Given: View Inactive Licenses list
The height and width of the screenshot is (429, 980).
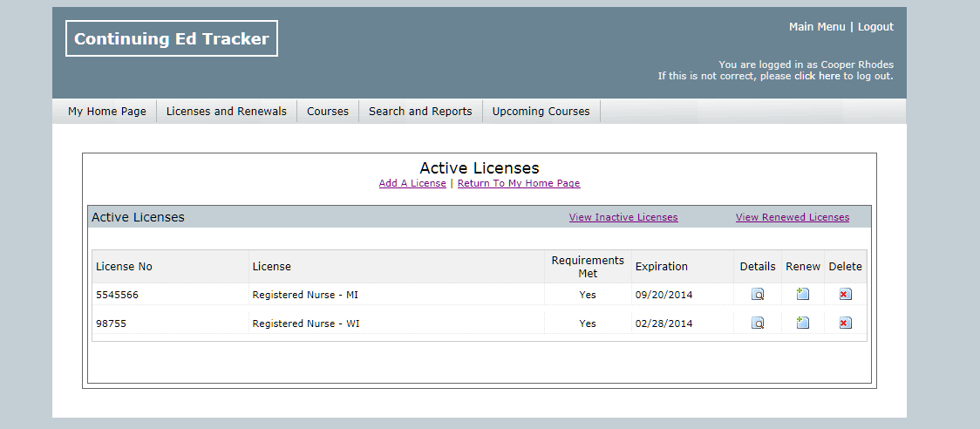Looking at the screenshot, I should pos(623,218).
